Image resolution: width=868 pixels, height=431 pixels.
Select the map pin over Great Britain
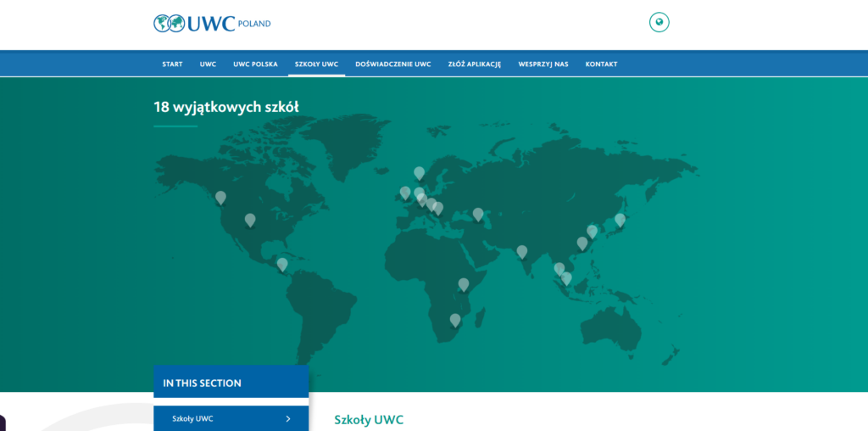click(405, 193)
